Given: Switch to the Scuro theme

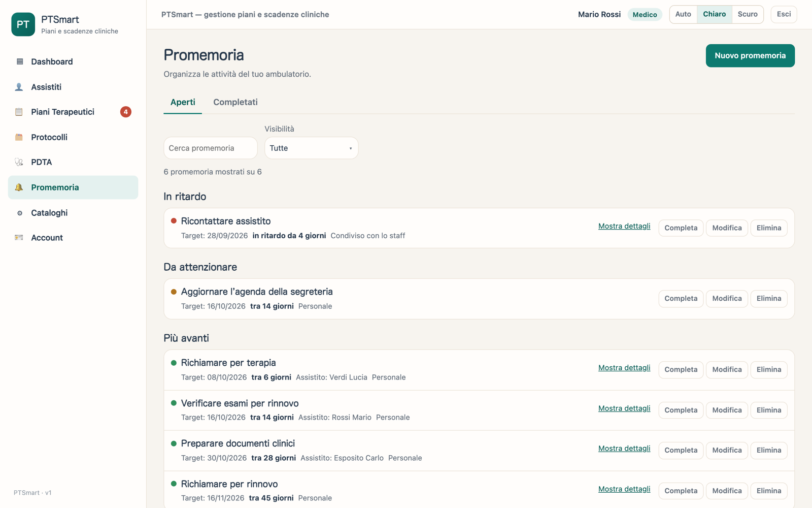Looking at the screenshot, I should pos(748,14).
